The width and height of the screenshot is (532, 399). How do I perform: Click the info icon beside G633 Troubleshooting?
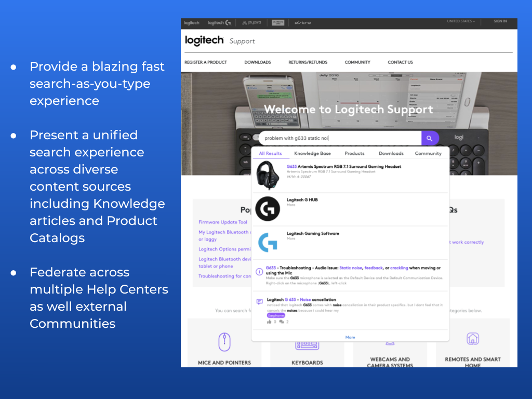tap(259, 271)
